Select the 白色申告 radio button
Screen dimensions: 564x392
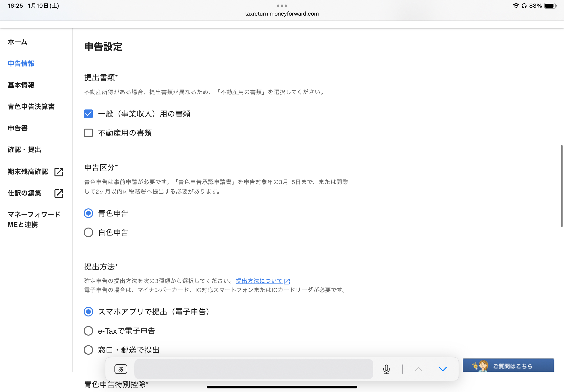[x=88, y=232]
